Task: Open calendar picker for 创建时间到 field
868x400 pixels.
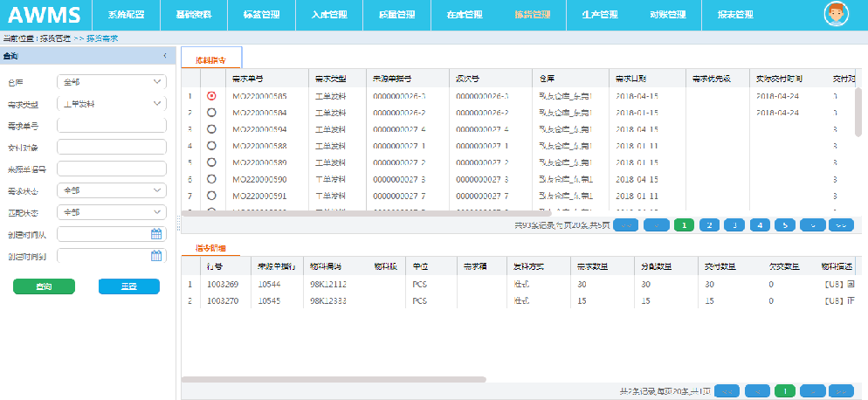Action: (x=156, y=256)
